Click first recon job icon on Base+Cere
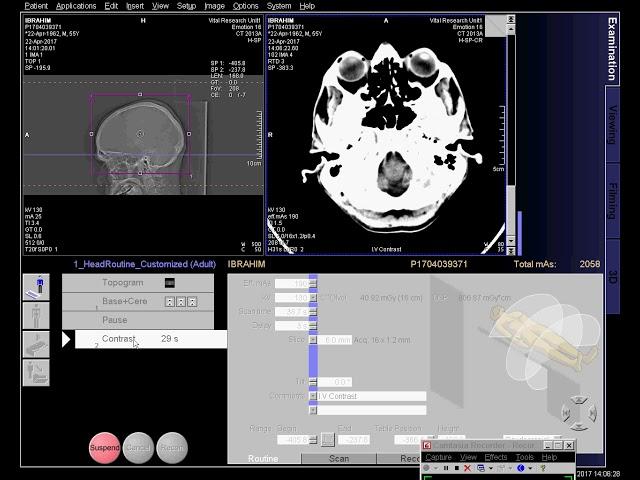 click(170, 302)
